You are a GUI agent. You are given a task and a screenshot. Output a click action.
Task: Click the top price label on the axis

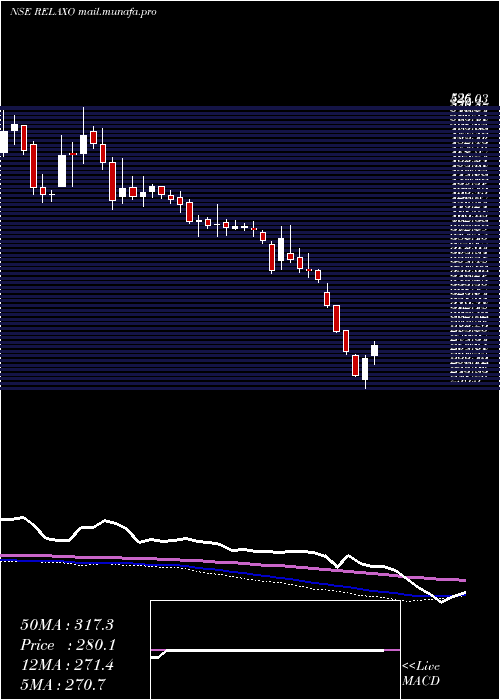tap(468, 99)
